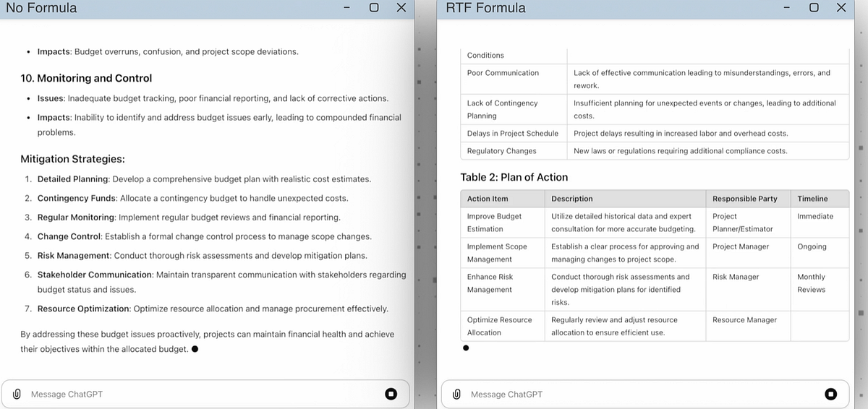Screen dimensions: 868x409
Task: Click the 'Delays in Project Schedule' cell
Action: tap(514, 133)
